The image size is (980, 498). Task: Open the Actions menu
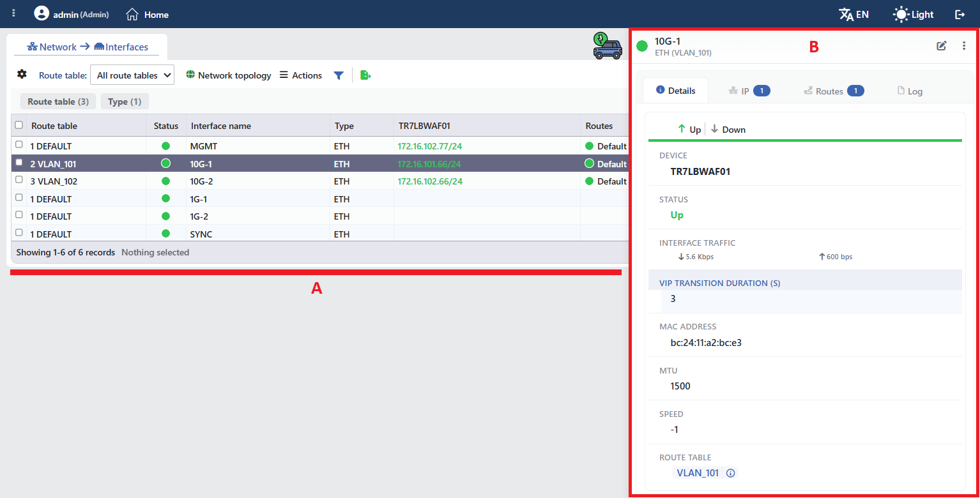[x=301, y=75]
